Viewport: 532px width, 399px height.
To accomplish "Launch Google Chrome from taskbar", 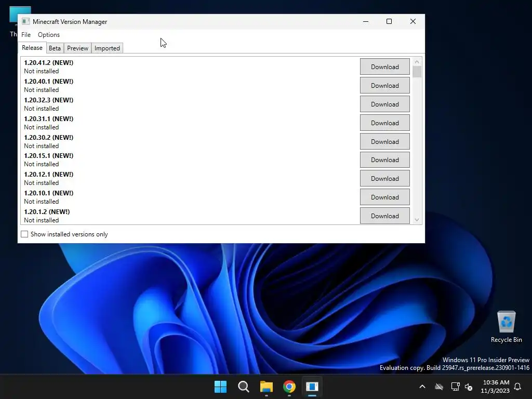I will click(289, 387).
